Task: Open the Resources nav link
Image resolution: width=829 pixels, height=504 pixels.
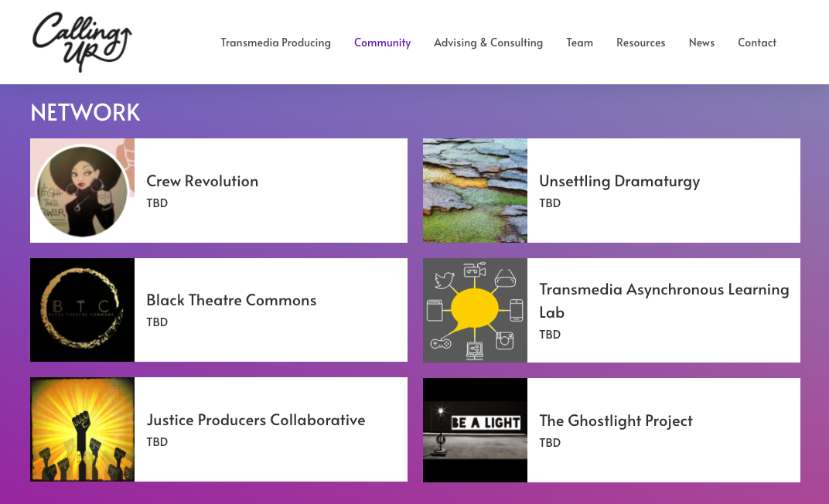Action: coord(640,43)
